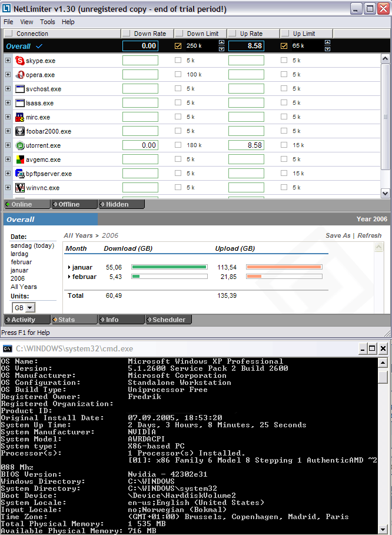Viewport: 392px width, 535px height.
Task: Increase the overall Down Limit stepper
Action: tap(221, 42)
